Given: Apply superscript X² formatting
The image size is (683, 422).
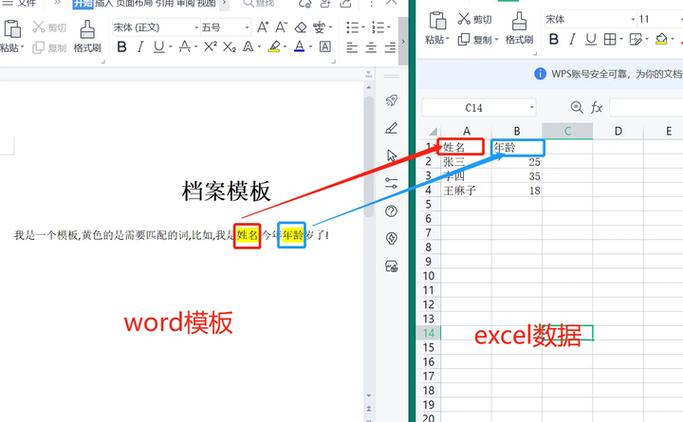Looking at the screenshot, I should [x=210, y=46].
